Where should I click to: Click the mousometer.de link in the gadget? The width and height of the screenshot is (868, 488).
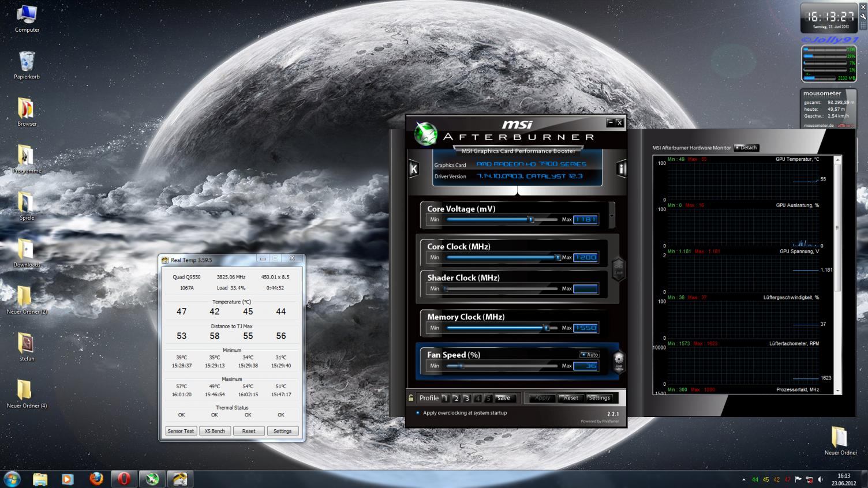[x=820, y=125]
